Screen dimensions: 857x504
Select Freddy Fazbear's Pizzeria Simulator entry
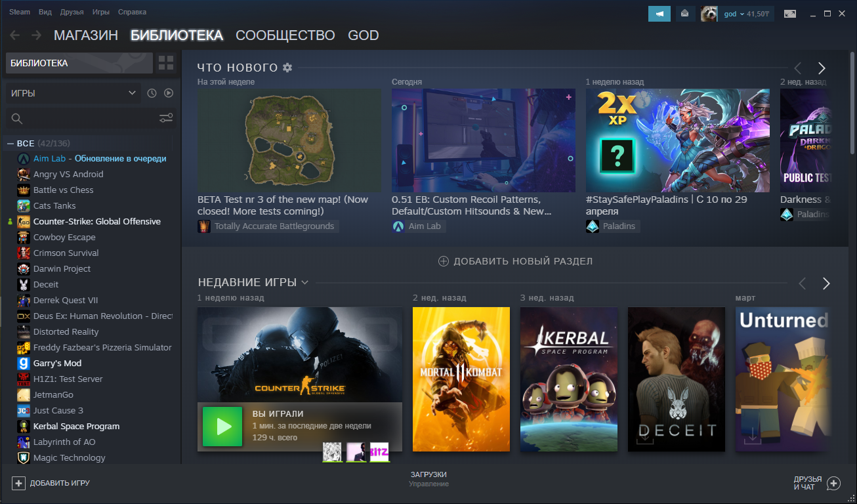(x=102, y=348)
